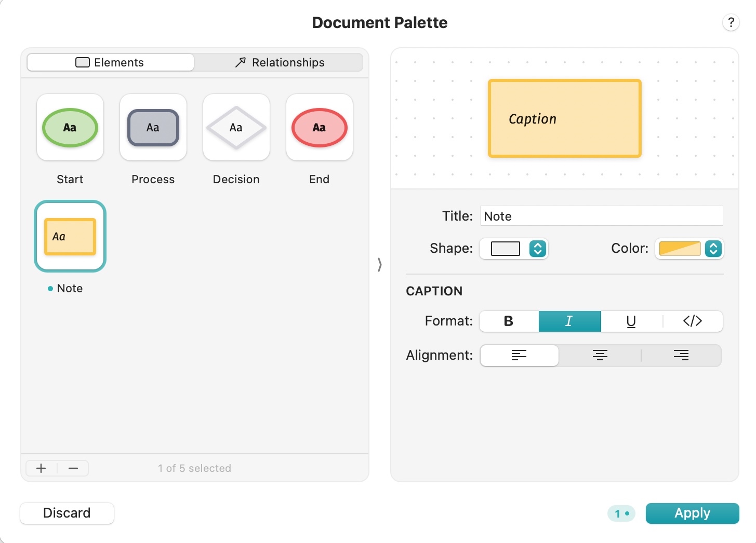Collapse the panel using the chevron divider
756x543 pixels.
point(380,265)
